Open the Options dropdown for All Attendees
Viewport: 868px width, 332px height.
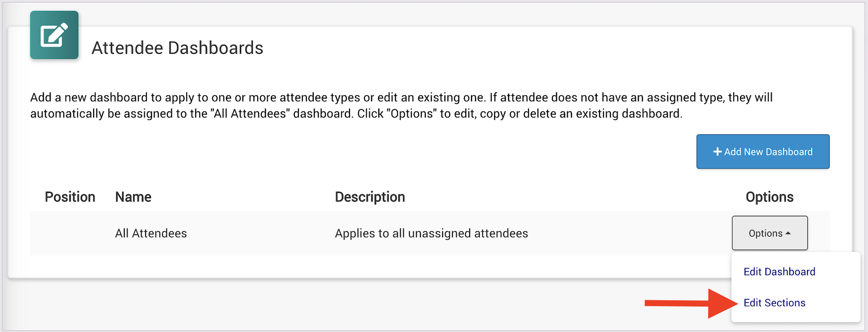(769, 233)
